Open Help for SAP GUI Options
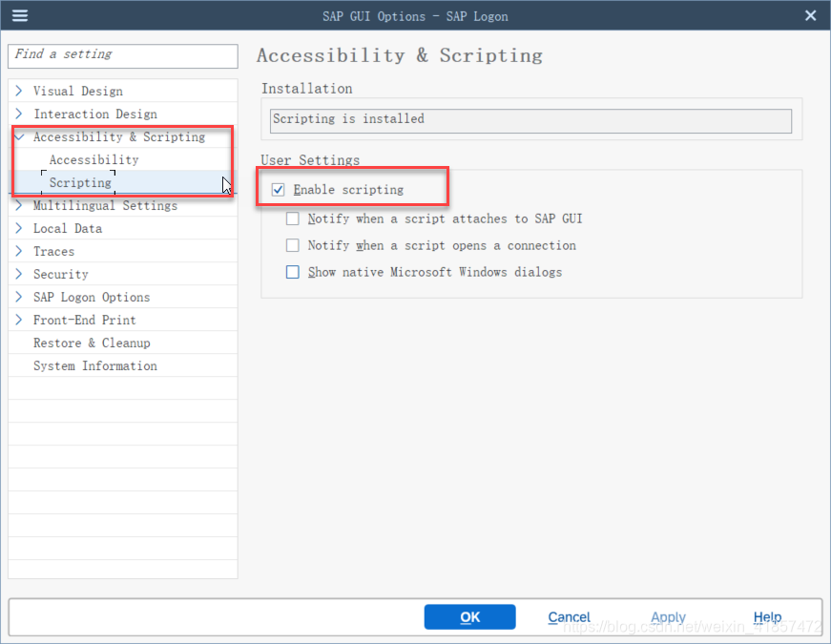The width and height of the screenshot is (831, 644). click(767, 617)
